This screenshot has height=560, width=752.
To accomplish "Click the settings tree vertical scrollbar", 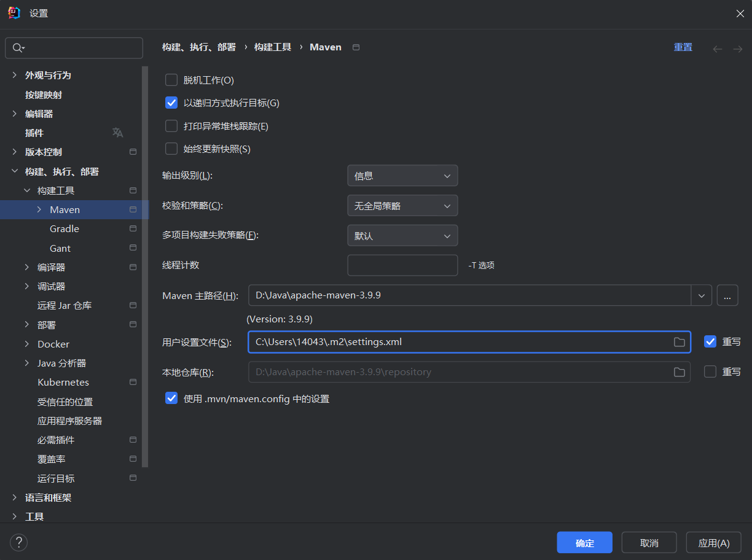I will point(146,267).
